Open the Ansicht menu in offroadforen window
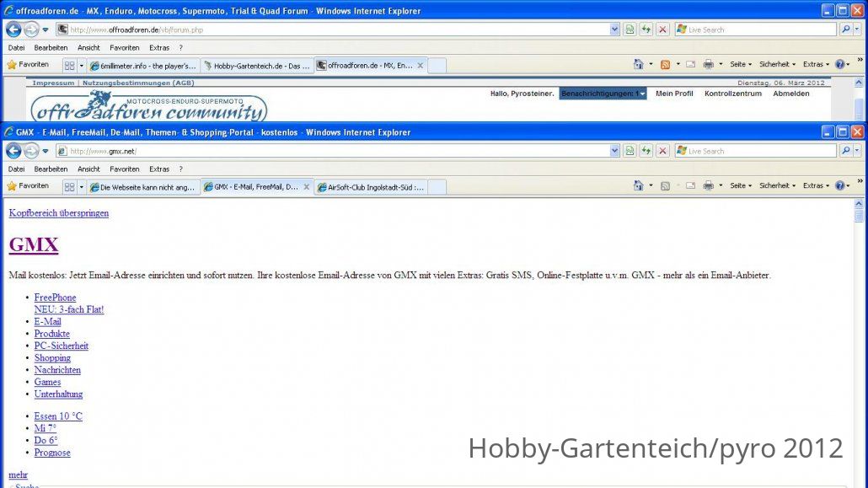This screenshot has height=488, width=868. click(x=88, y=48)
